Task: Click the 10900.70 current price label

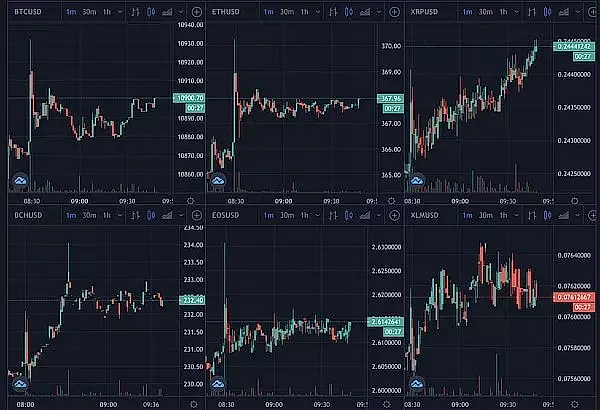Action: (189, 98)
